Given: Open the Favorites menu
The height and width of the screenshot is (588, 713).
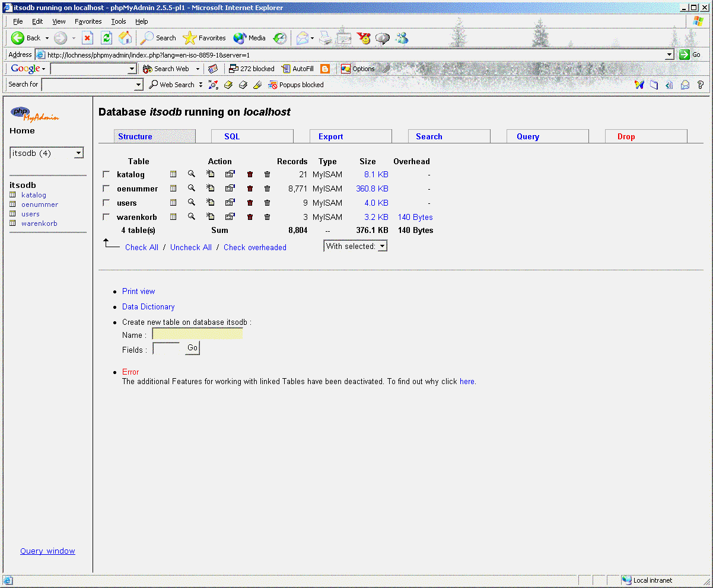Looking at the screenshot, I should (x=88, y=21).
